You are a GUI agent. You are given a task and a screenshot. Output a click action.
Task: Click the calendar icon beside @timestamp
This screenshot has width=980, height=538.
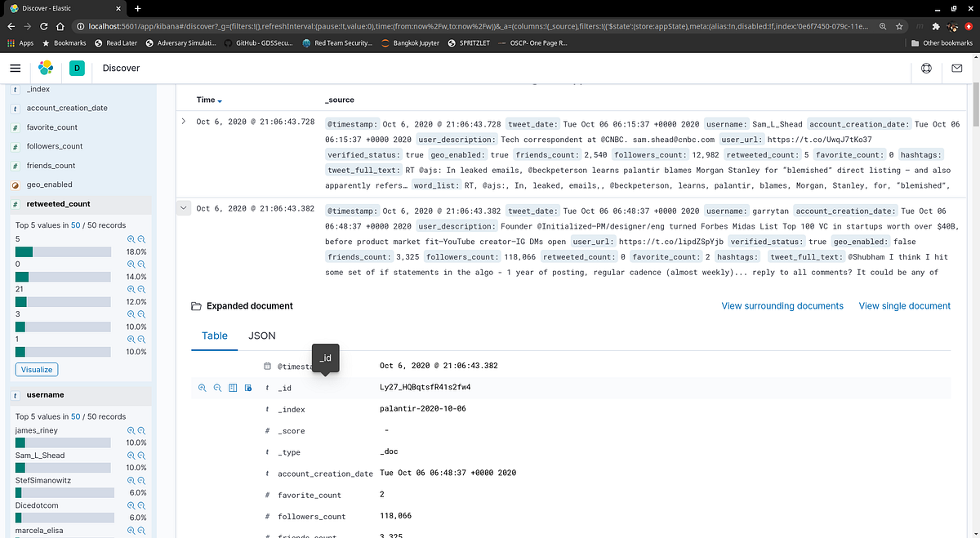(267, 366)
